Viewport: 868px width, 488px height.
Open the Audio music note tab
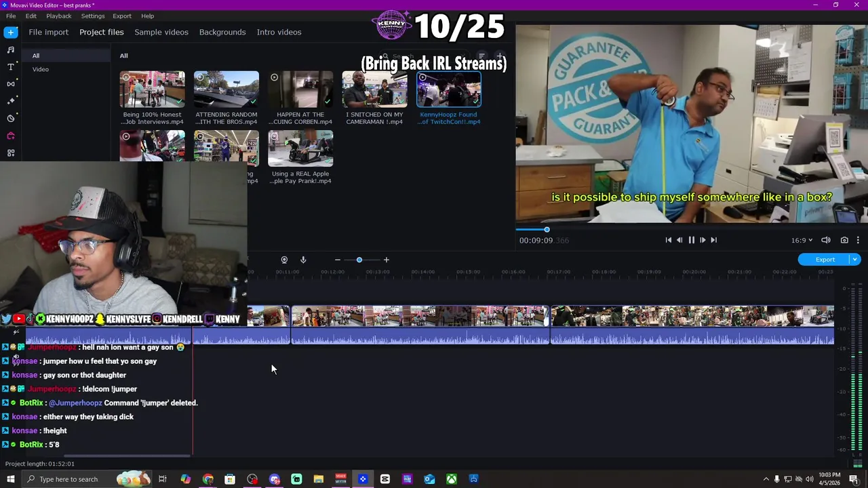[10, 49]
